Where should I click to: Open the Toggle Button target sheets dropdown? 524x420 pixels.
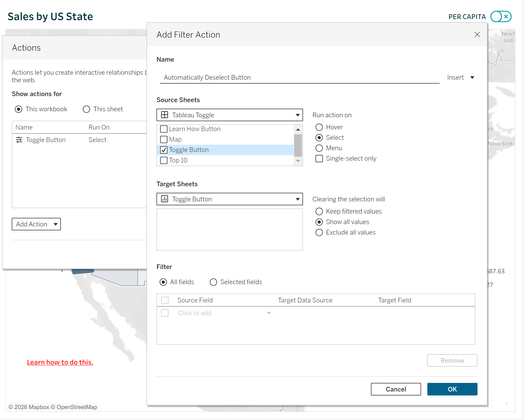(230, 199)
